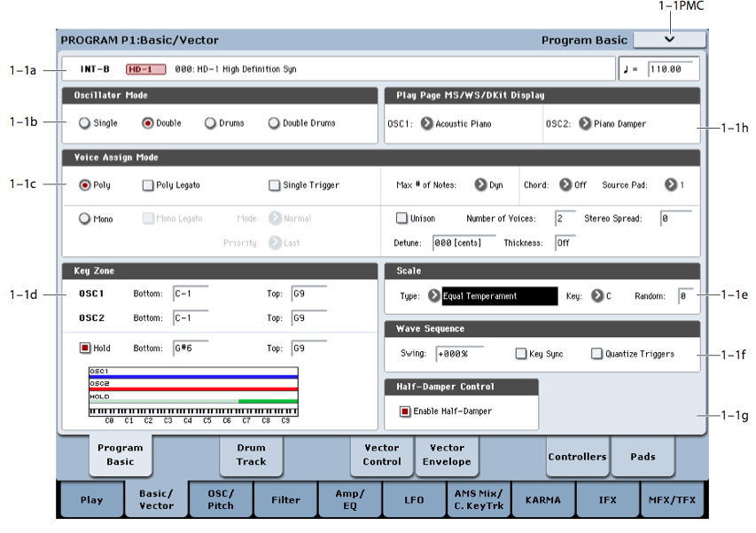The width and height of the screenshot is (756, 533).
Task: Toggle the Hold checkbox
Action: click(x=85, y=348)
